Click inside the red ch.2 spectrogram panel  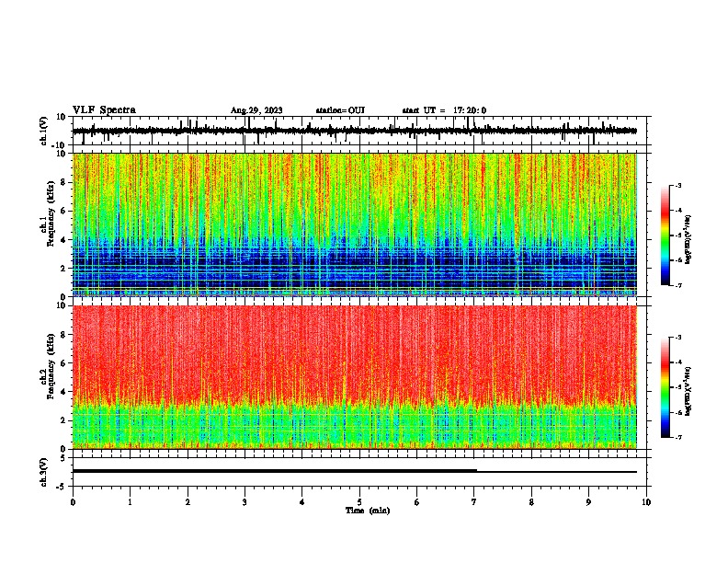click(x=354, y=377)
